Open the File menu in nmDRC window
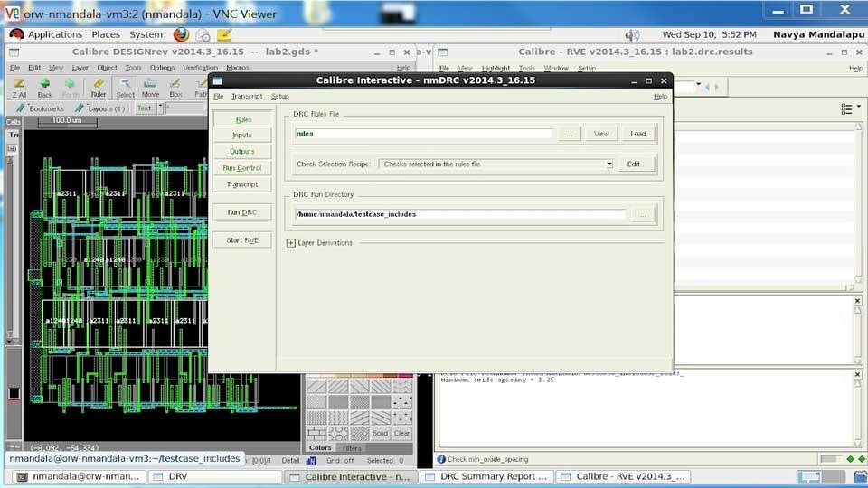Screen dimensions: 868x488 (x=219, y=97)
